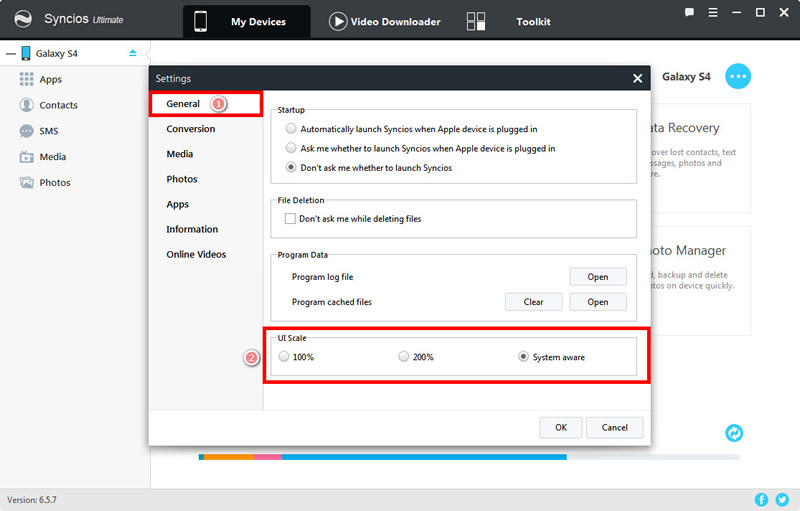The image size is (800, 511).
Task: Enable 'Don't ask me while deleting files'
Action: click(x=291, y=218)
